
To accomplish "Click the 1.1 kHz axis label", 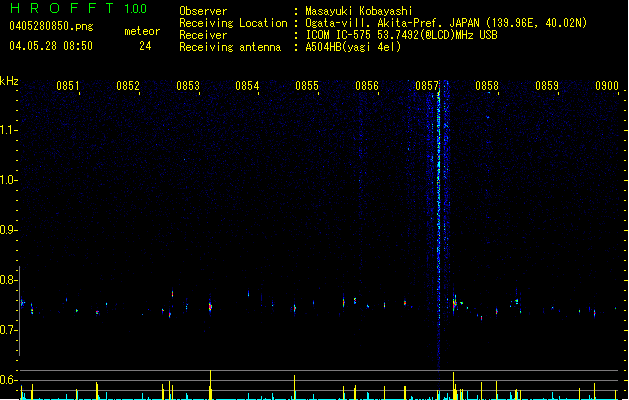I will click(x=8, y=130).
